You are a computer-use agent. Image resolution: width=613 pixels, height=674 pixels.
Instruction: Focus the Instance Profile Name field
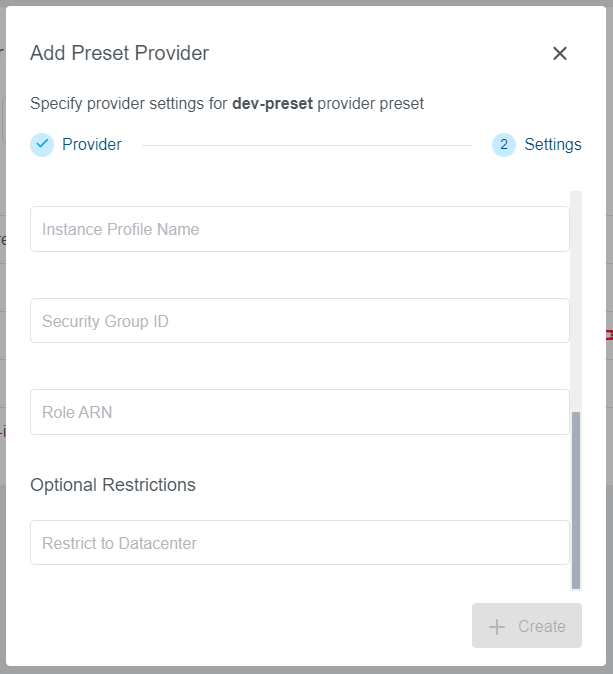coord(300,229)
